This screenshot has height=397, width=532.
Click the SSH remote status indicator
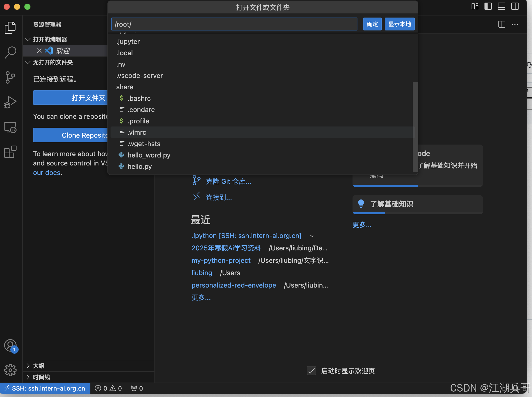tap(45, 388)
